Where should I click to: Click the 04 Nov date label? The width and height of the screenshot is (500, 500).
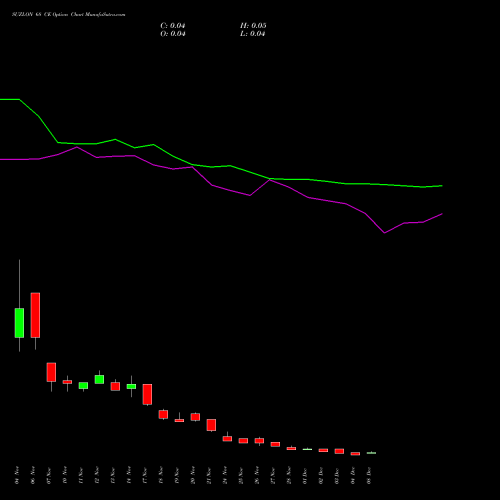[17, 475]
